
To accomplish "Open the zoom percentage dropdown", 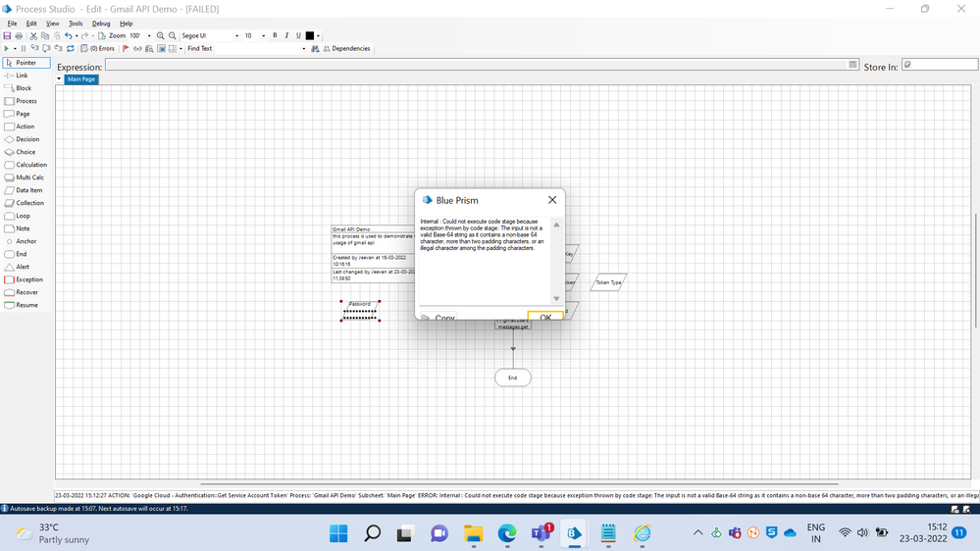I will coord(149,36).
